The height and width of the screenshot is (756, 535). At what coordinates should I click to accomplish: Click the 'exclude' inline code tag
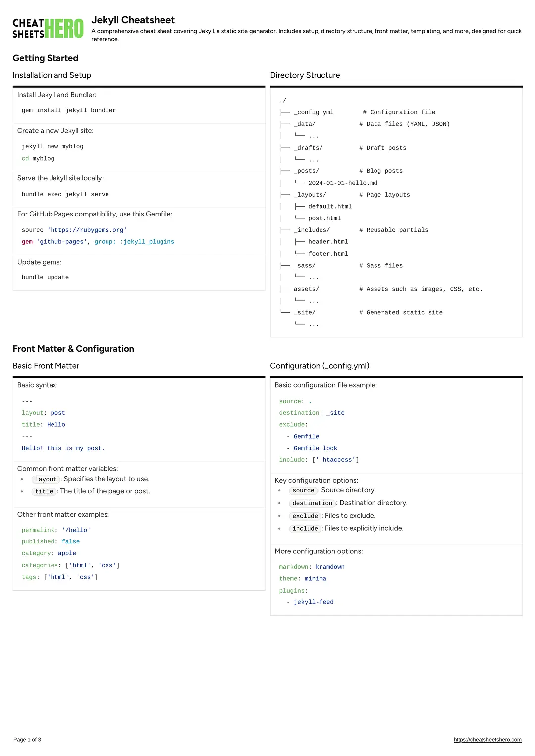(x=305, y=516)
